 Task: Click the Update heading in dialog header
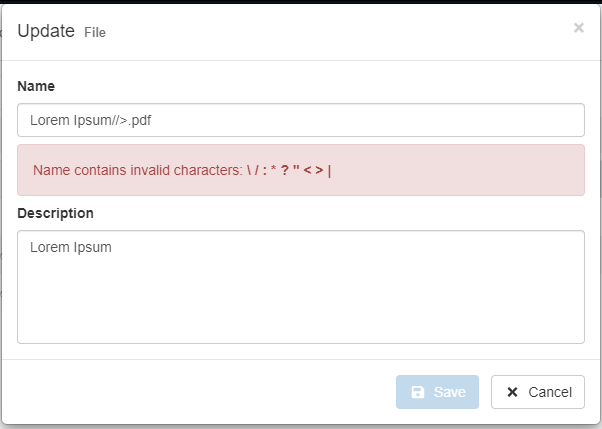pos(46,31)
